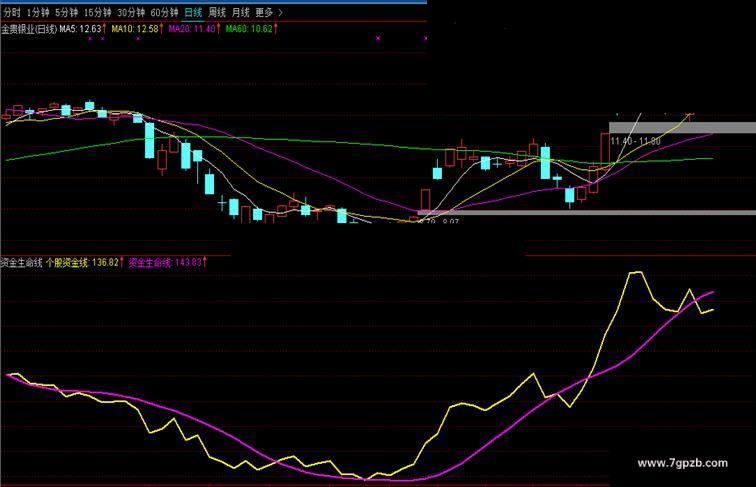Click the red arrow after MA10 value
756x487 pixels.
pos(162,29)
